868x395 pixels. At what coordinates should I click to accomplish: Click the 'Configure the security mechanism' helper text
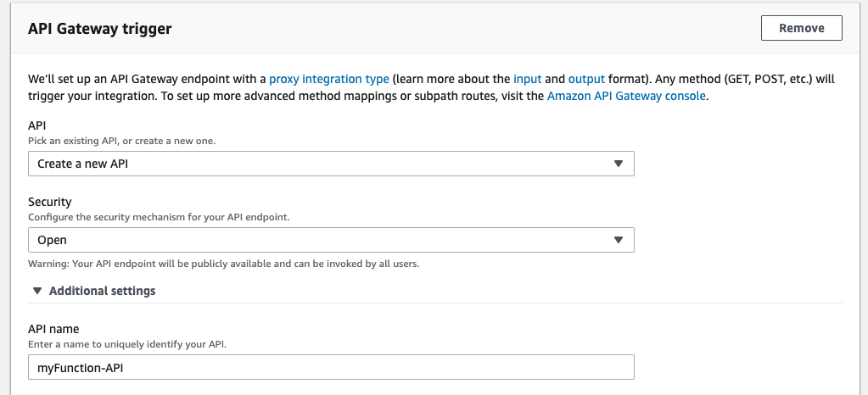pyautogui.click(x=159, y=217)
